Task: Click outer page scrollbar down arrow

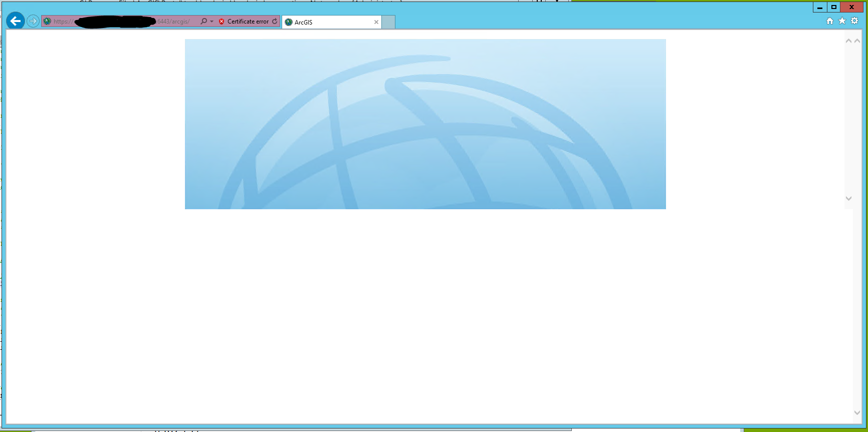Action: [x=857, y=412]
